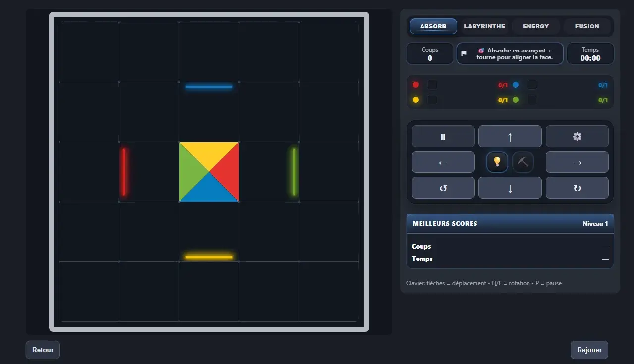Switch to the LABYRINTHE tab

click(x=484, y=26)
